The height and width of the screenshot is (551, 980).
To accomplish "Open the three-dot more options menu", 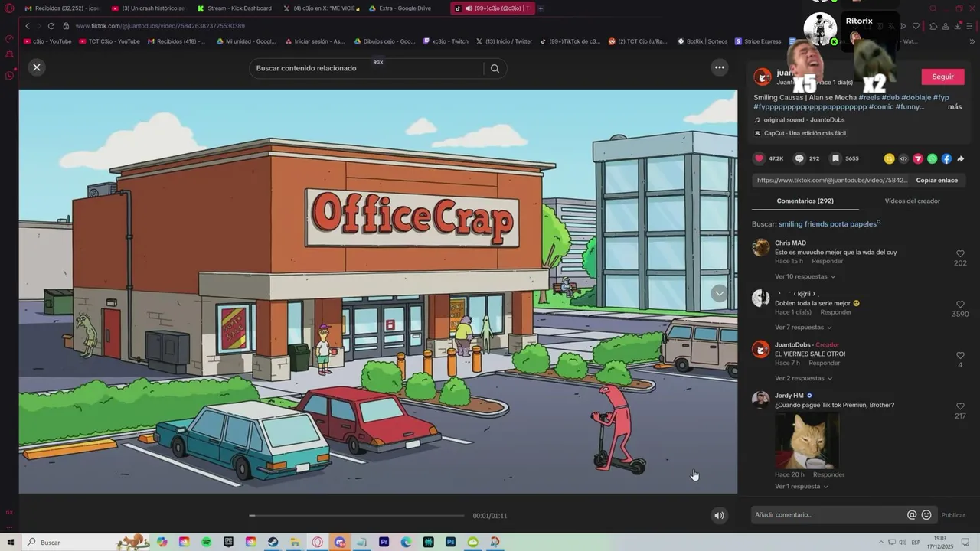I will 719,67.
